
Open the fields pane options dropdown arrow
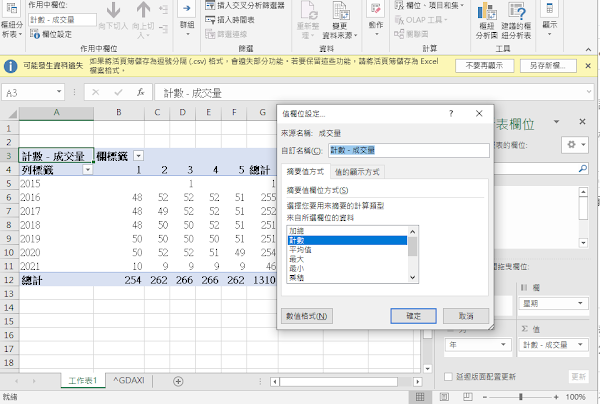pos(556,122)
